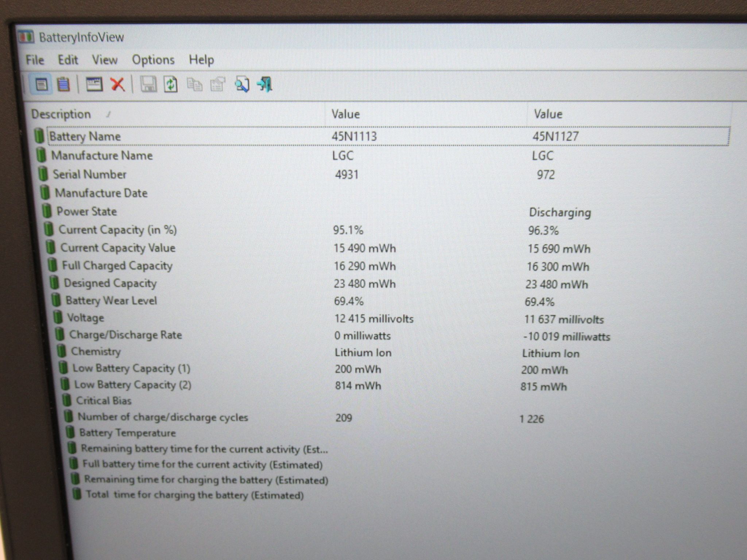Open the Help menu

201,60
